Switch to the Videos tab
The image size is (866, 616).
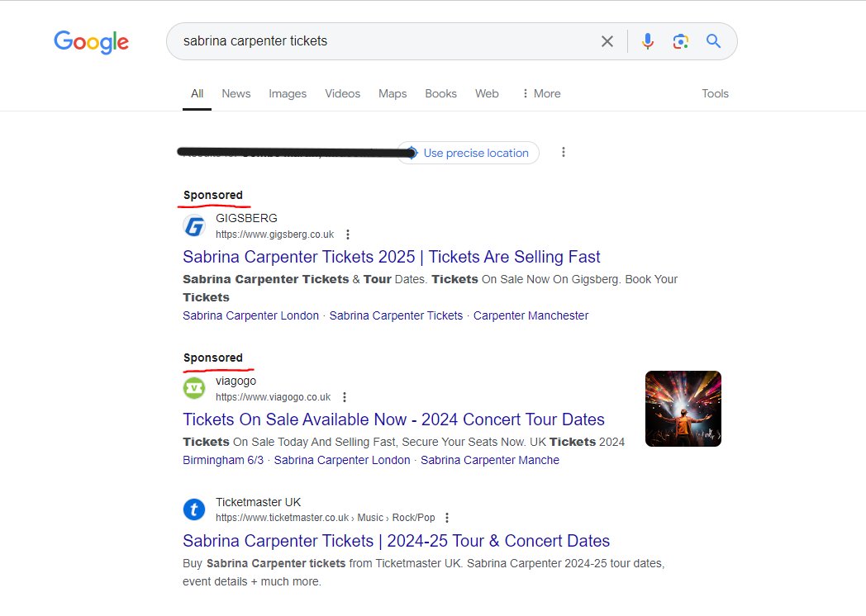342,94
